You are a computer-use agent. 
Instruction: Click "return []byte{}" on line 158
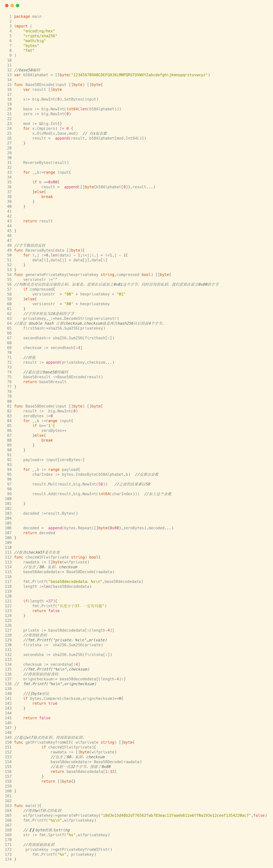point(59,781)
